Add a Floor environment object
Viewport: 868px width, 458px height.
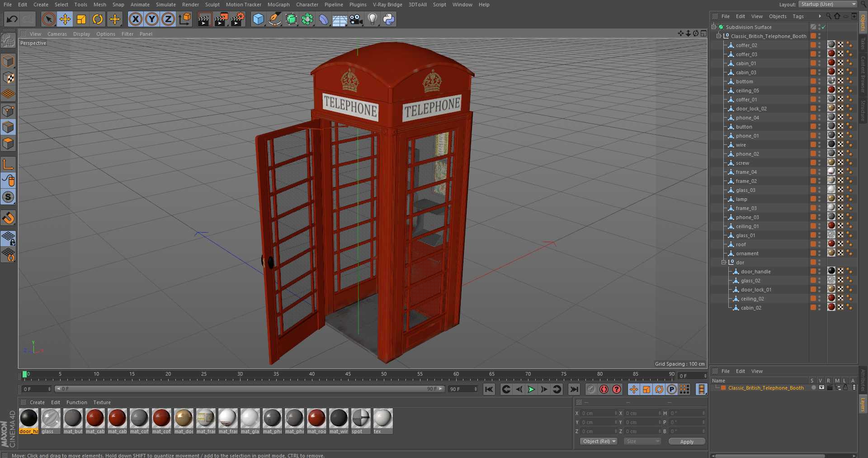(340, 19)
